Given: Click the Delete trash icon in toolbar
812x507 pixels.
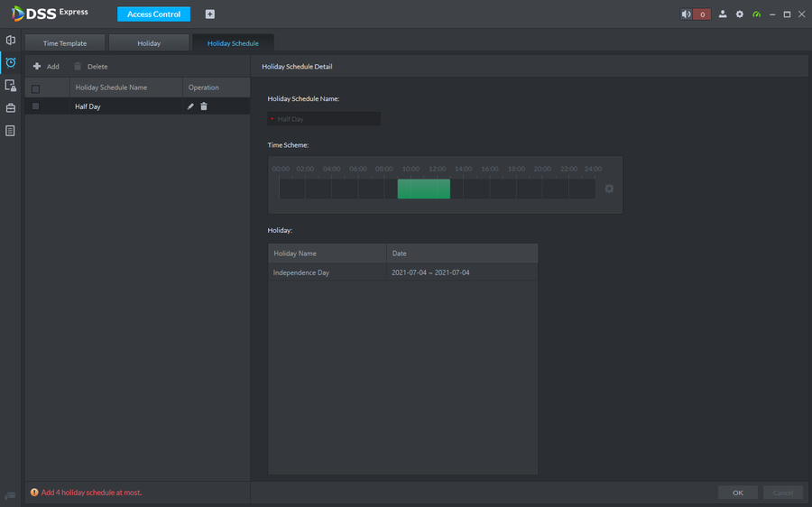Looking at the screenshot, I should (78, 66).
